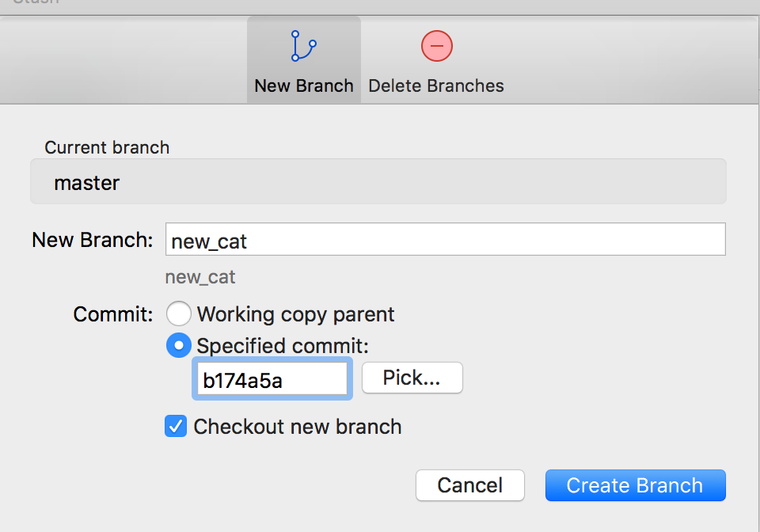760x532 pixels.
Task: Focus the commit hash field showing b174a5a
Action: click(x=272, y=378)
